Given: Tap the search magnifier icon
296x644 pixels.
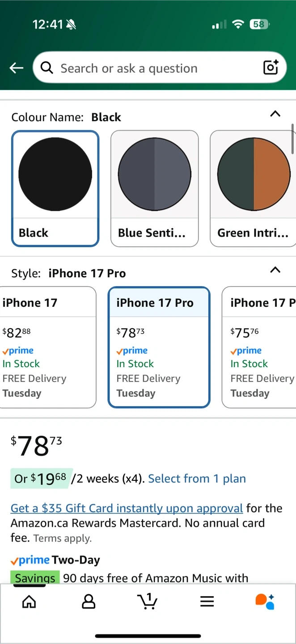Looking at the screenshot, I should [x=47, y=68].
